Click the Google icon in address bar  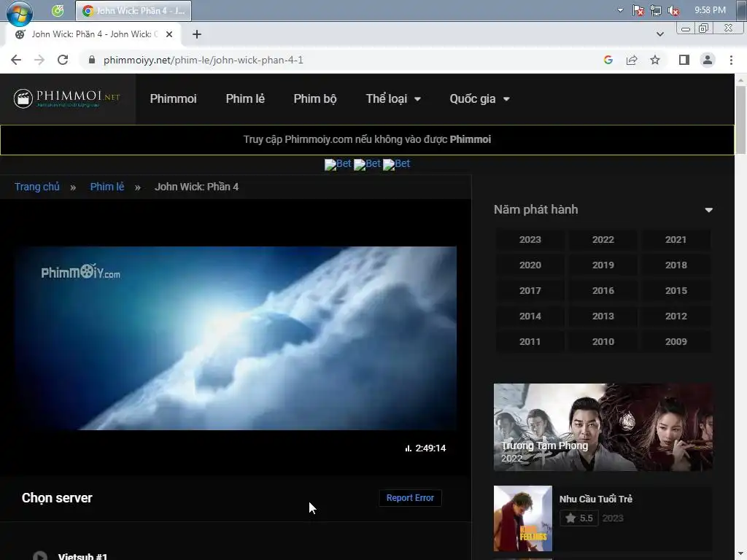(x=608, y=60)
